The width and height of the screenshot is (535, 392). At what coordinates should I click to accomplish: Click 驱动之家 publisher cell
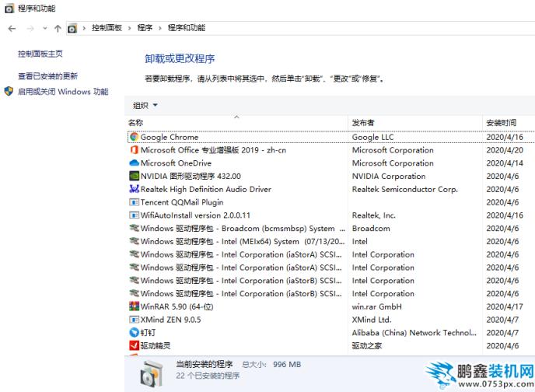(367, 345)
